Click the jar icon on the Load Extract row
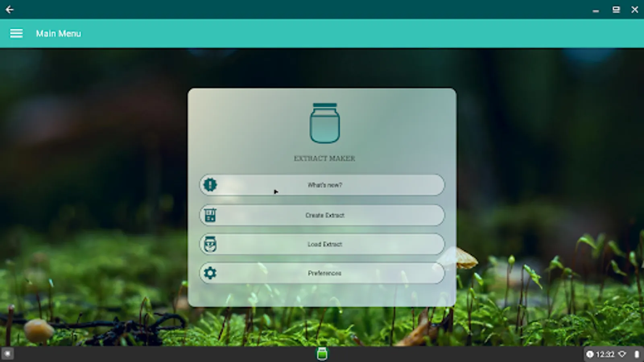The height and width of the screenshot is (362, 644). pos(210,244)
